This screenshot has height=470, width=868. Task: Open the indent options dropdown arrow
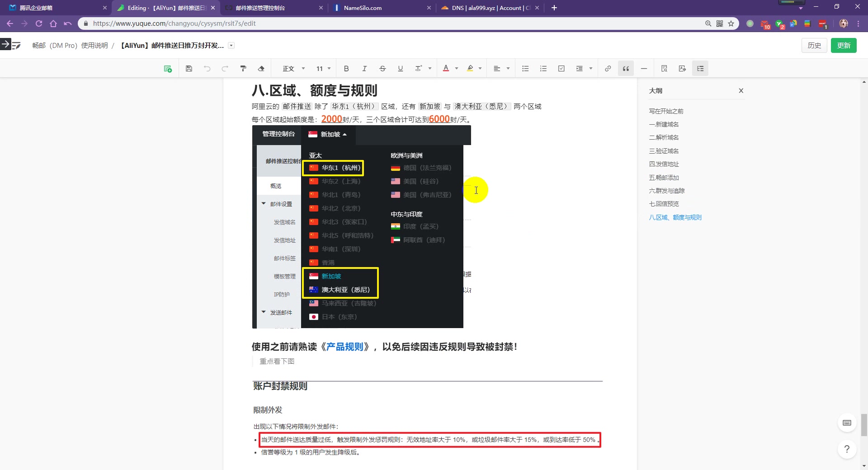click(x=591, y=69)
